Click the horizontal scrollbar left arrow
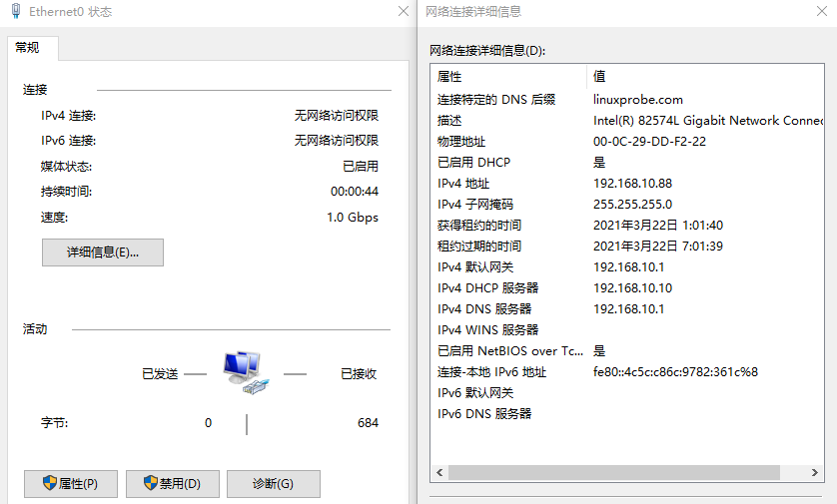837x504 pixels. (439, 472)
